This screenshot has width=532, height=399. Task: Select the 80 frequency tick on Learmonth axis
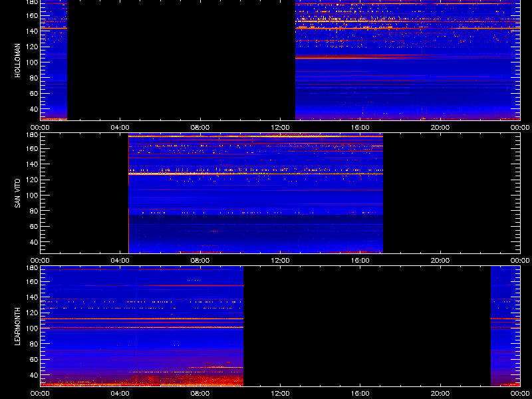(x=35, y=344)
